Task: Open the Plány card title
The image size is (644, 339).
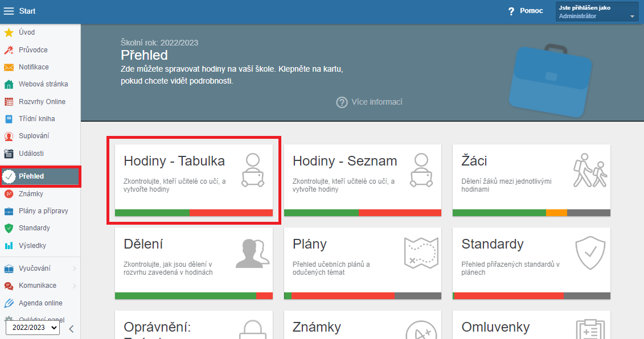Action: 309,245
